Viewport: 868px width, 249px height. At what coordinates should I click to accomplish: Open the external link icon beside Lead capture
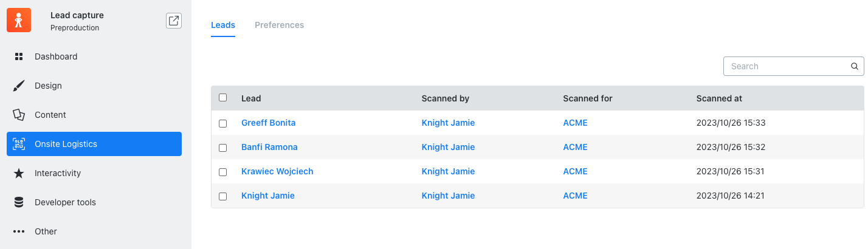[174, 21]
